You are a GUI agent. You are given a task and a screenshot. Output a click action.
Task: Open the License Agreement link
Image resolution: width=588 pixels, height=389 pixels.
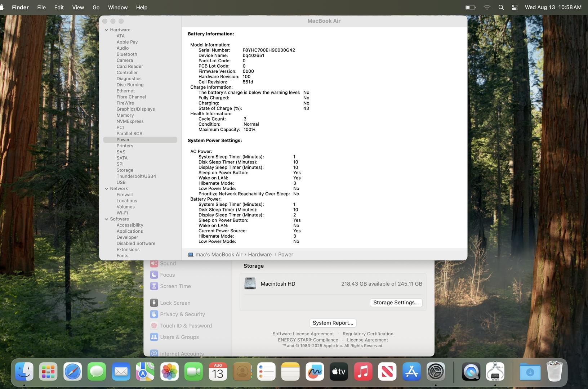pyautogui.click(x=367, y=340)
